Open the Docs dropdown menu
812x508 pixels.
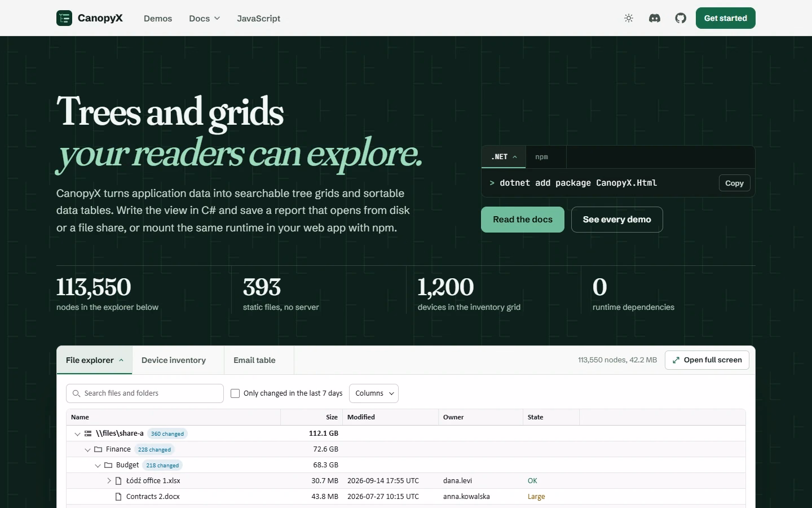[x=204, y=18]
